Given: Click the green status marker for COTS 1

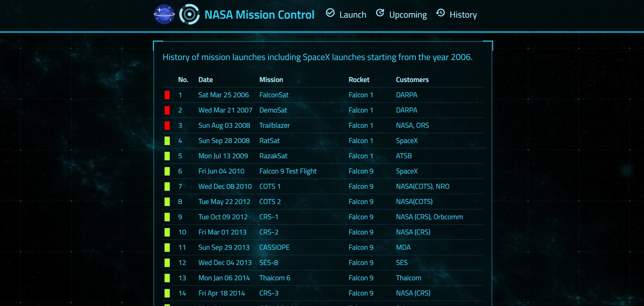Looking at the screenshot, I should point(167,186).
